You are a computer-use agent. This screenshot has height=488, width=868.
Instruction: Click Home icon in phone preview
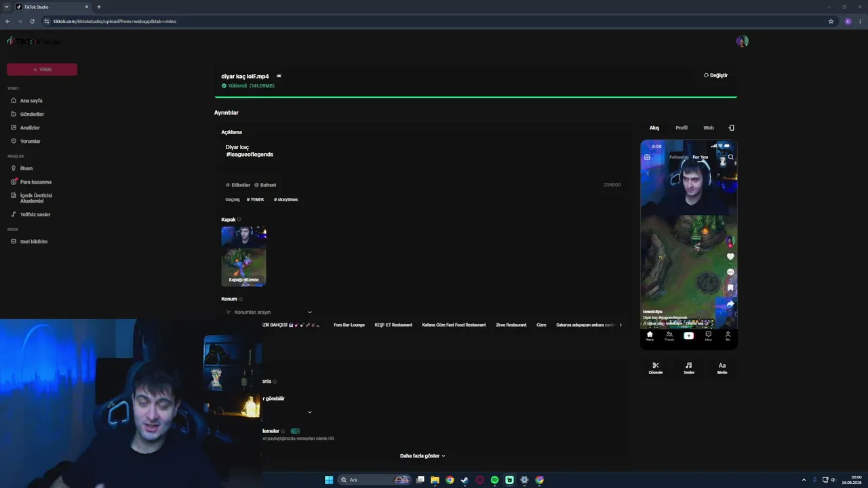[x=650, y=335]
